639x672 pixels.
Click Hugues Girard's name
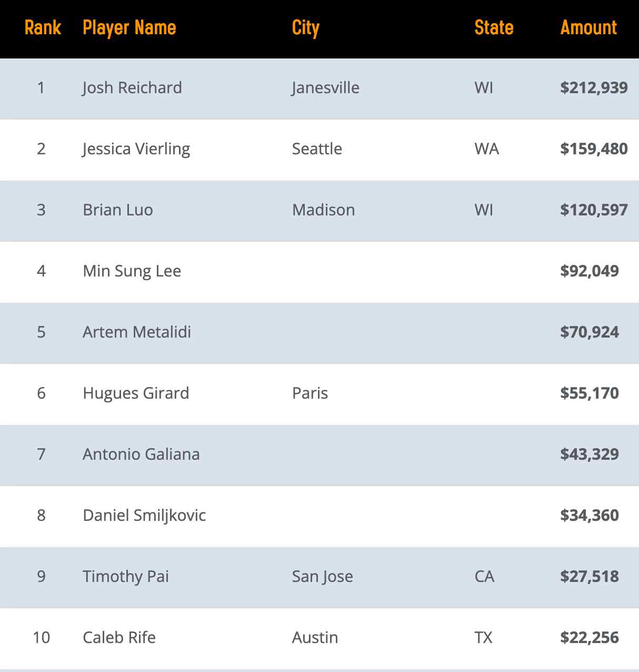136,393
